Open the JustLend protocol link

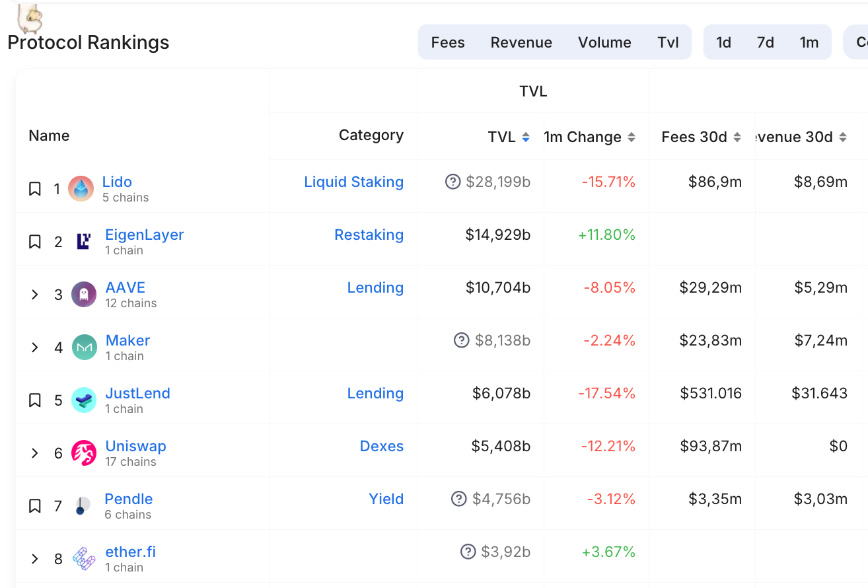point(138,393)
